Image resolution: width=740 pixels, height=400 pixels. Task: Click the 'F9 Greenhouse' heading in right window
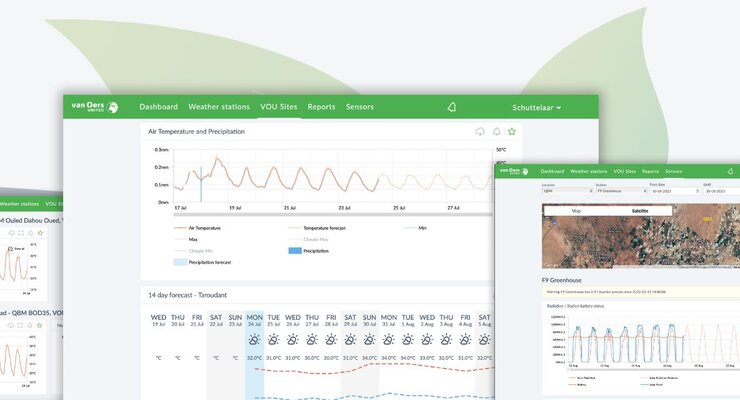point(562,280)
